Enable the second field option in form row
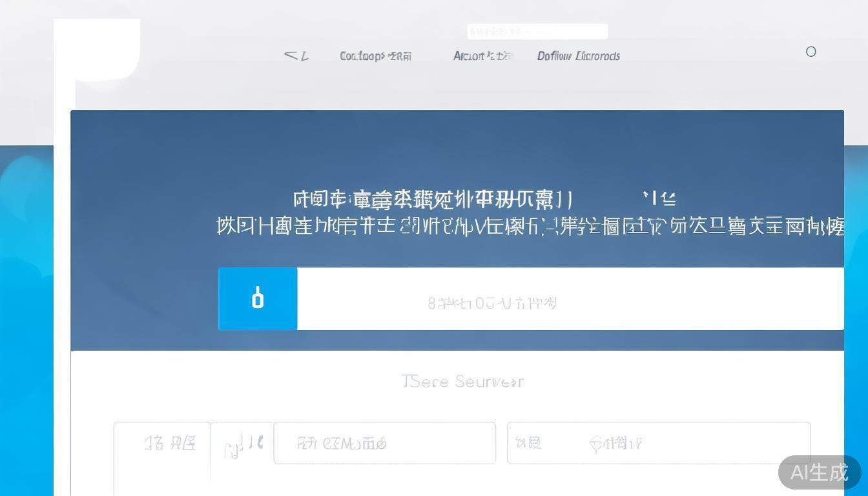The image size is (868, 496). pyautogui.click(x=384, y=443)
